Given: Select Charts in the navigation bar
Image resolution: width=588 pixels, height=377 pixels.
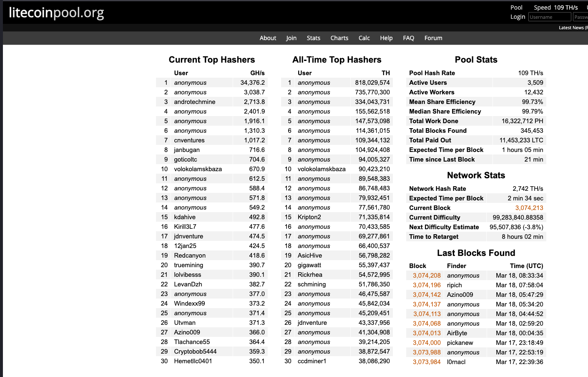Looking at the screenshot, I should click(339, 38).
